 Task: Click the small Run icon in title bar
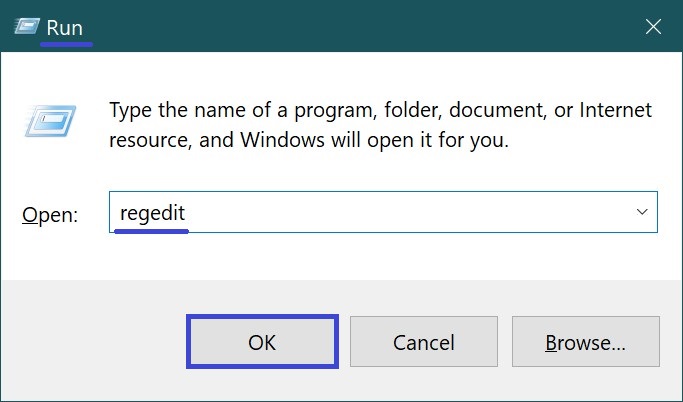point(27,26)
